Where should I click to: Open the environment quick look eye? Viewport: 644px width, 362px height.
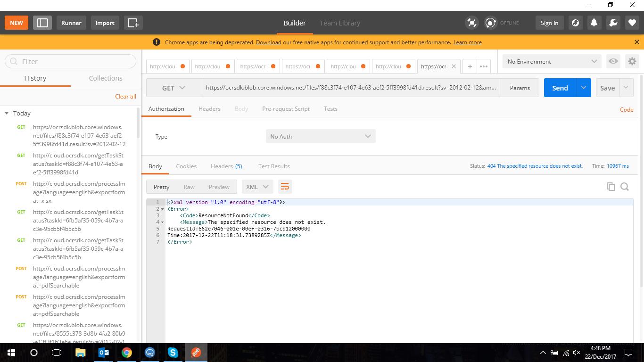tap(613, 61)
